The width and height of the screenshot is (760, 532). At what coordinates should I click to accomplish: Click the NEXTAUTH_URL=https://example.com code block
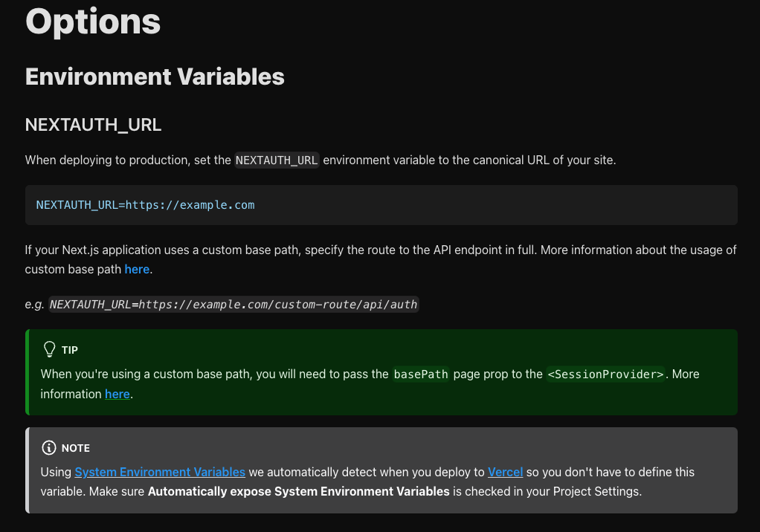381,205
